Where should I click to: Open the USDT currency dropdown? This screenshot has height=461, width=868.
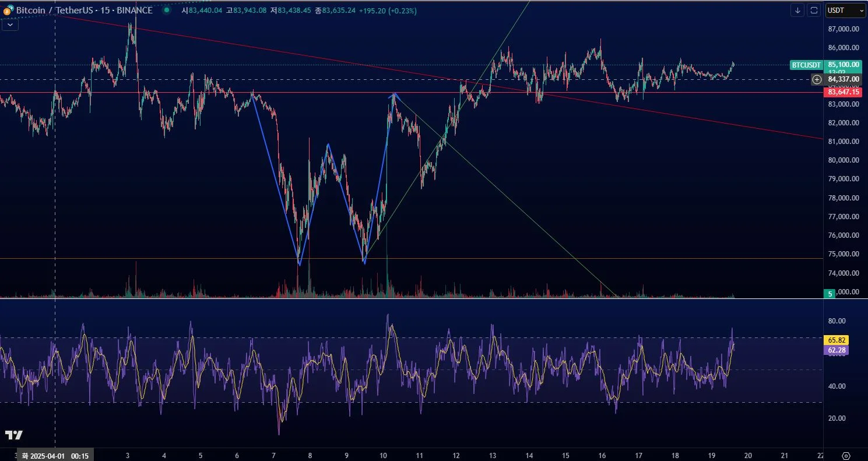pos(845,10)
